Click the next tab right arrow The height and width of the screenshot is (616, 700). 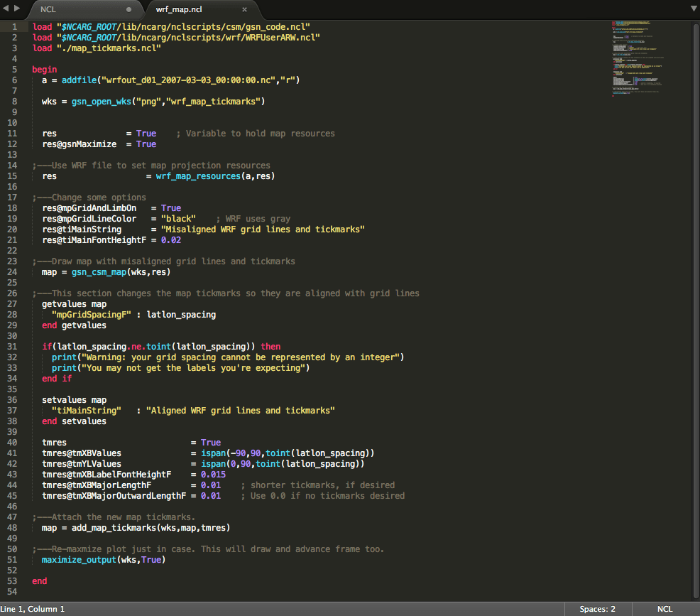17,9
